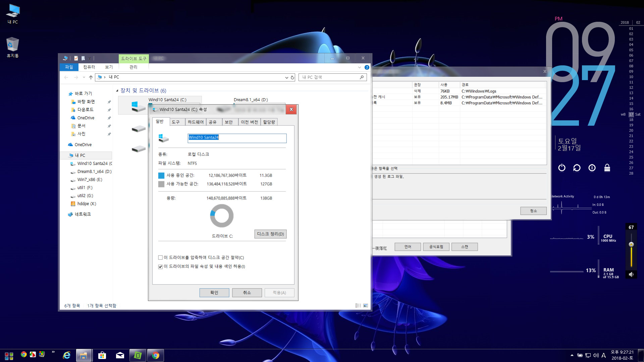The height and width of the screenshot is (362, 644).
Task: Switch to the 할당량 tab
Action: (269, 122)
